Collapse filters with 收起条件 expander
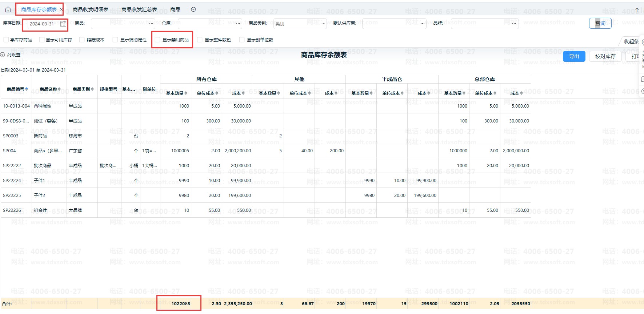The width and height of the screenshot is (644, 314). pyautogui.click(x=632, y=41)
